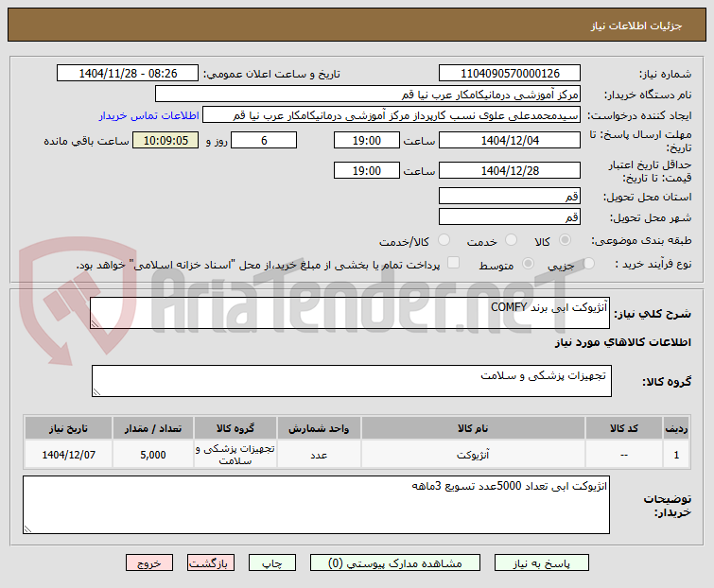
Task: Click the جزئیات اطلاعات نیاز header title
Action: (x=636, y=26)
